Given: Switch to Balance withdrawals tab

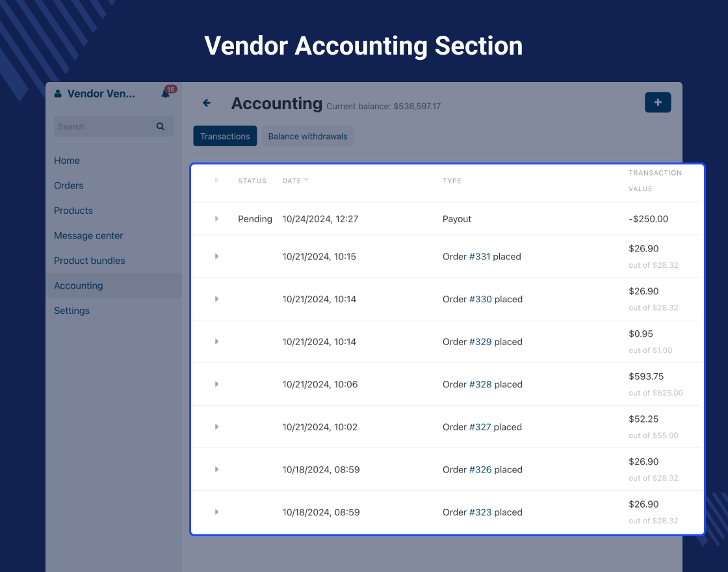Looking at the screenshot, I should (307, 136).
